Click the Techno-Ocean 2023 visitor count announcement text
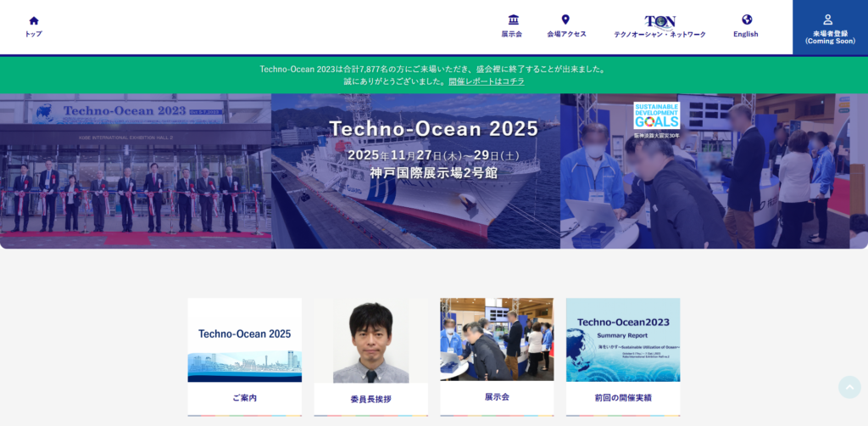 pos(433,70)
